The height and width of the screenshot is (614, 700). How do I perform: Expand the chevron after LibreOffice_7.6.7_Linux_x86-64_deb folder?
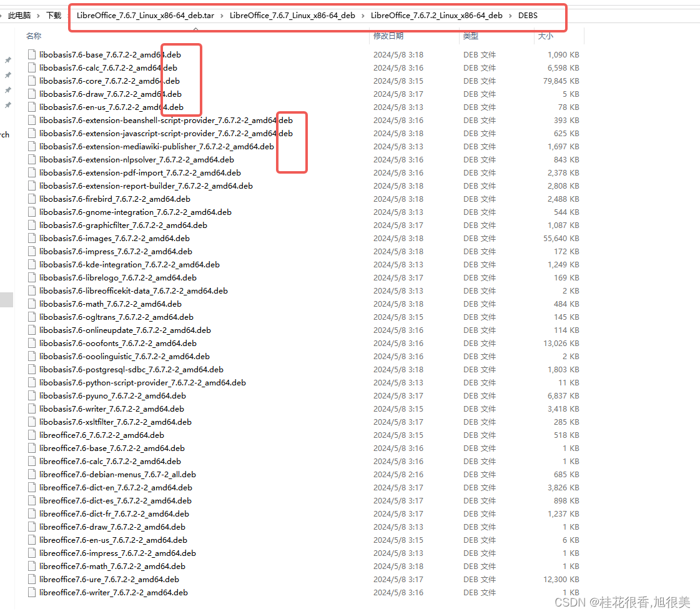tap(363, 16)
